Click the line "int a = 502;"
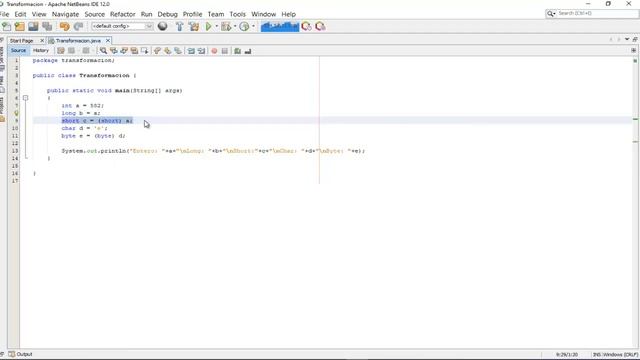The height and width of the screenshot is (360, 640). coord(82,106)
